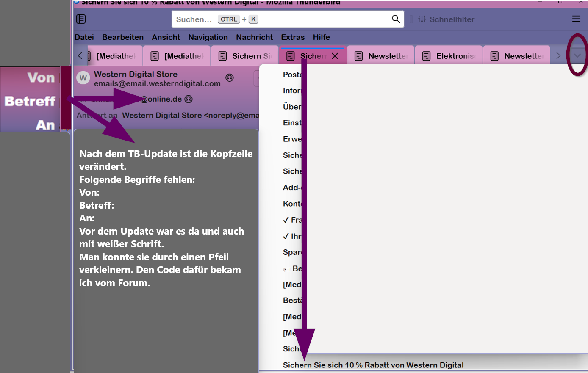Viewport: 588px width, 373px height.
Task: Select the active Sichern tab label
Action: tap(313, 56)
